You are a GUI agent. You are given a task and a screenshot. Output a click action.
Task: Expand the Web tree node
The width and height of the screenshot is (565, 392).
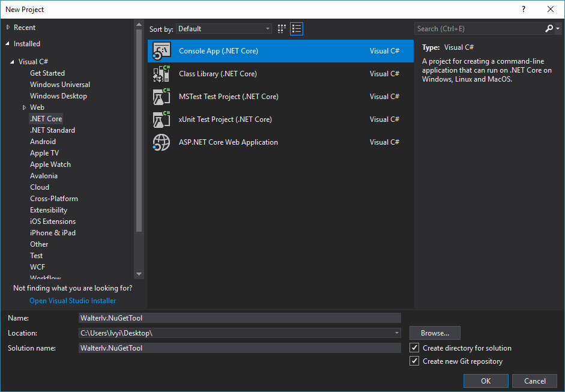[x=25, y=107]
